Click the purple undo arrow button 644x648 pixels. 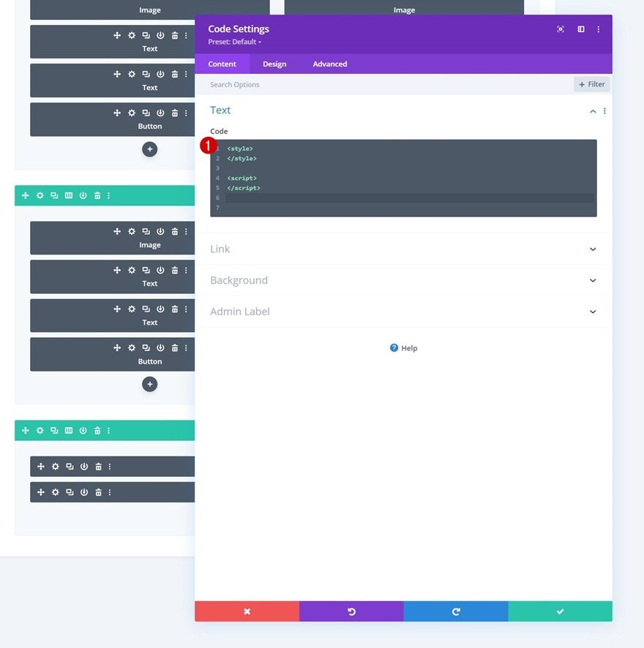point(351,611)
